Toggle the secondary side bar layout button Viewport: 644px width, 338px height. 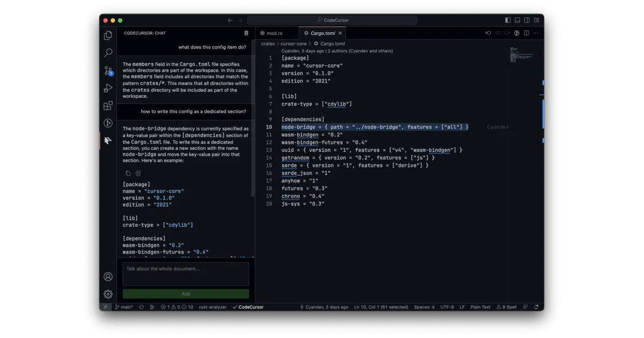pyautogui.click(x=527, y=20)
